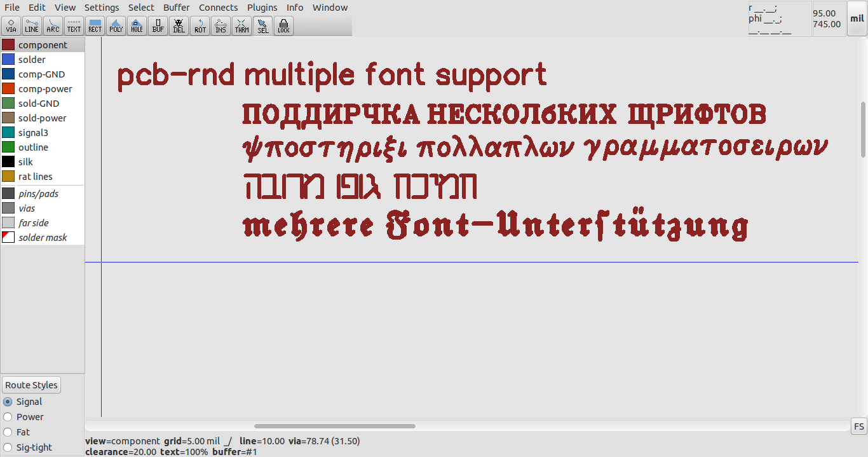Viewport: 868px width, 457px height.
Task: Open the Buffer menu
Action: (177, 8)
